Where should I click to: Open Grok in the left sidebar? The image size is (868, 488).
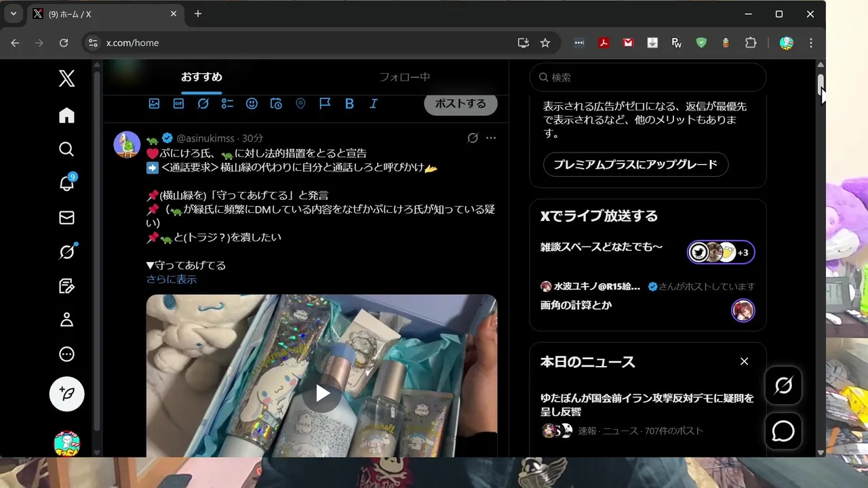click(66, 251)
